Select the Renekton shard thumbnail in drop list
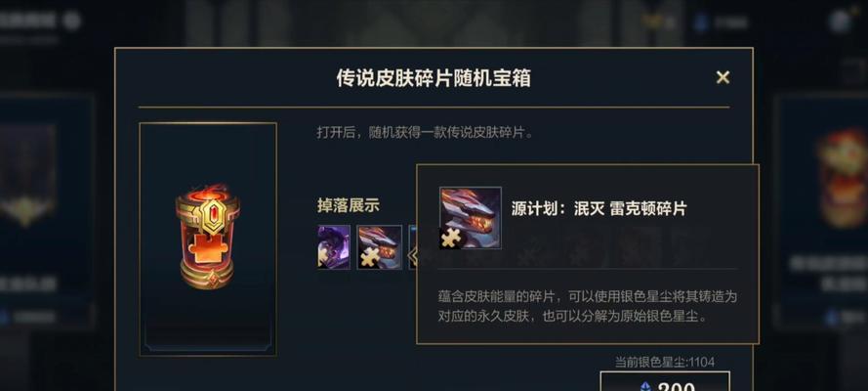 pyautogui.click(x=379, y=247)
